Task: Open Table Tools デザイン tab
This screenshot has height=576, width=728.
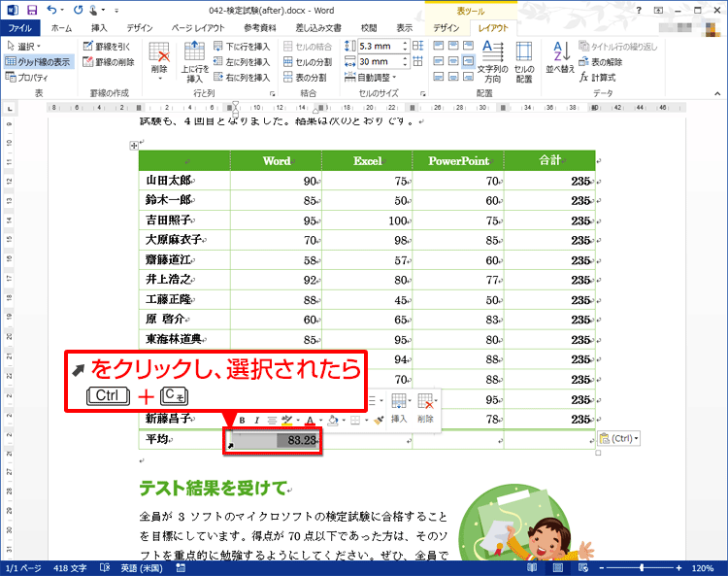Action: tap(447, 28)
